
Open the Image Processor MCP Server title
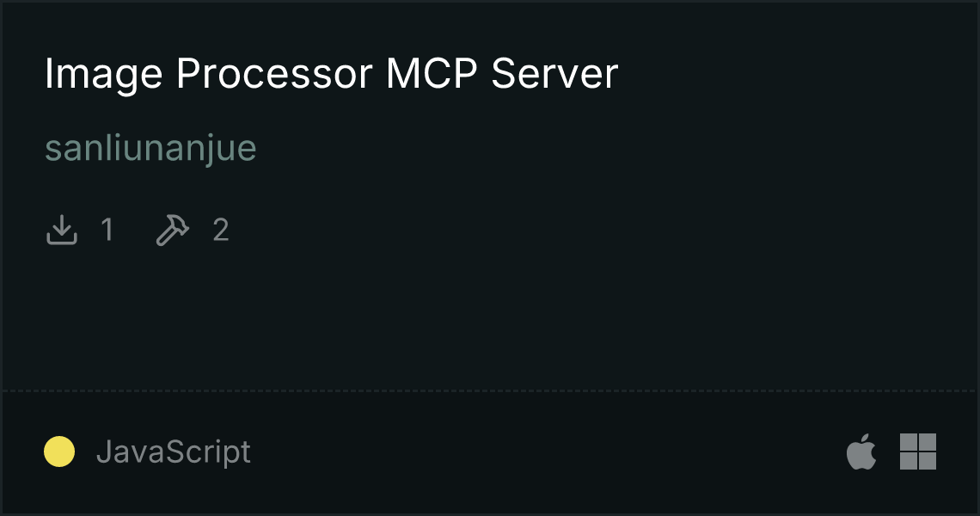pos(331,74)
